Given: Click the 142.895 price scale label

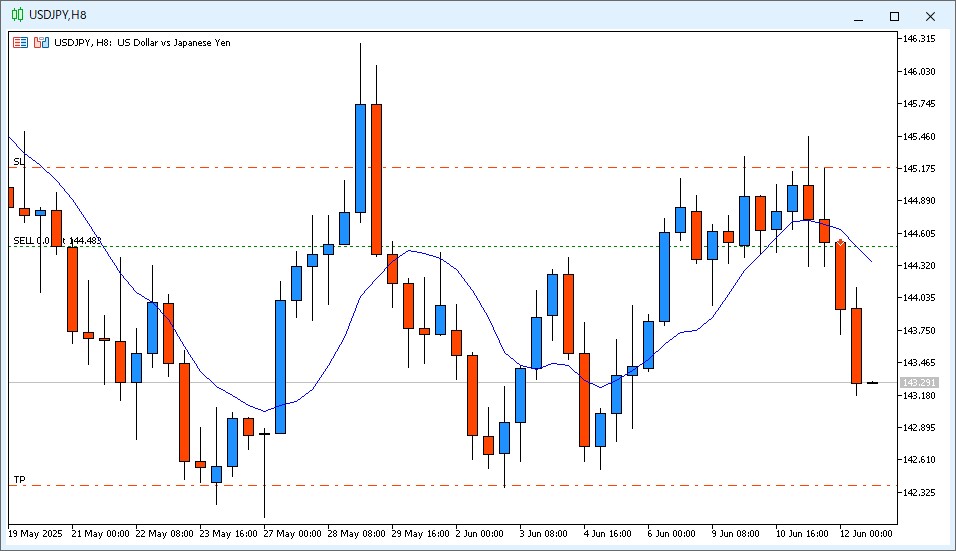Looking at the screenshot, I should tap(919, 428).
